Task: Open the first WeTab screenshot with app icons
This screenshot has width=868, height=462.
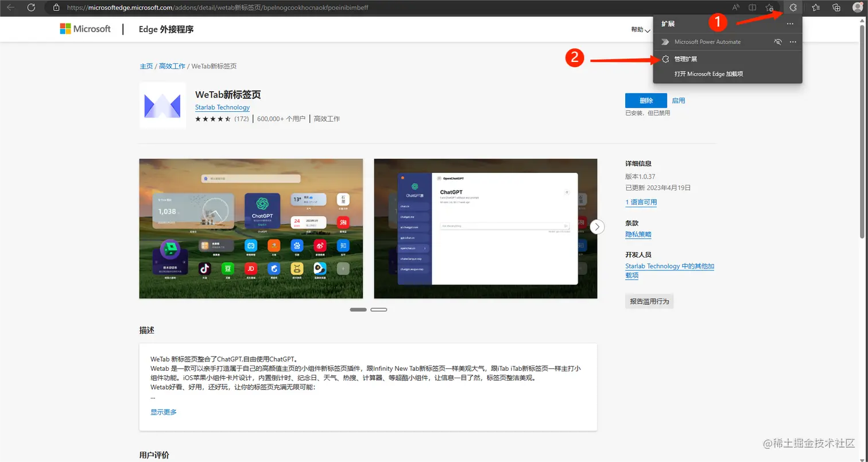Action: coord(251,228)
